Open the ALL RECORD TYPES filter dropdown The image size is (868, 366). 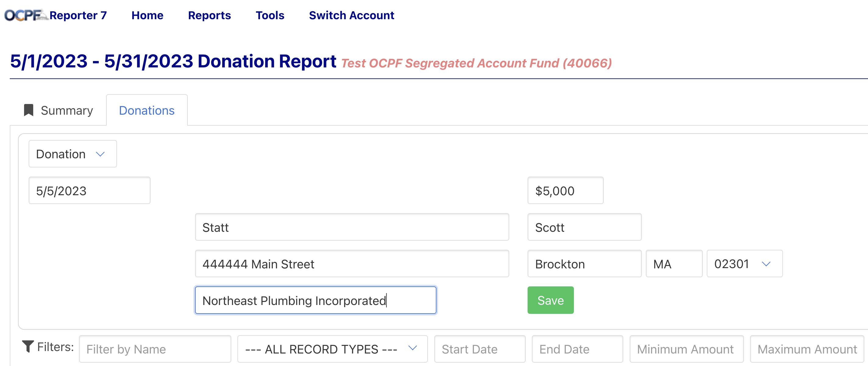click(x=332, y=349)
